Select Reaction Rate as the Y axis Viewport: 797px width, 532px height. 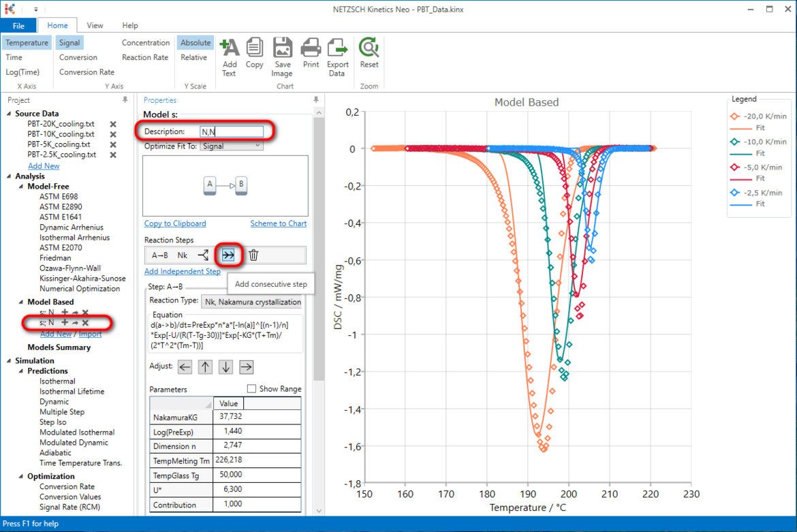[x=145, y=57]
